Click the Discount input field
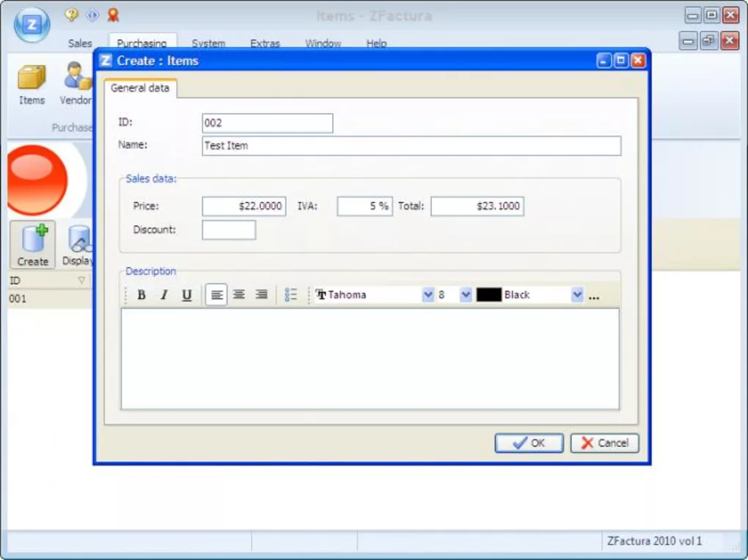 click(x=229, y=230)
